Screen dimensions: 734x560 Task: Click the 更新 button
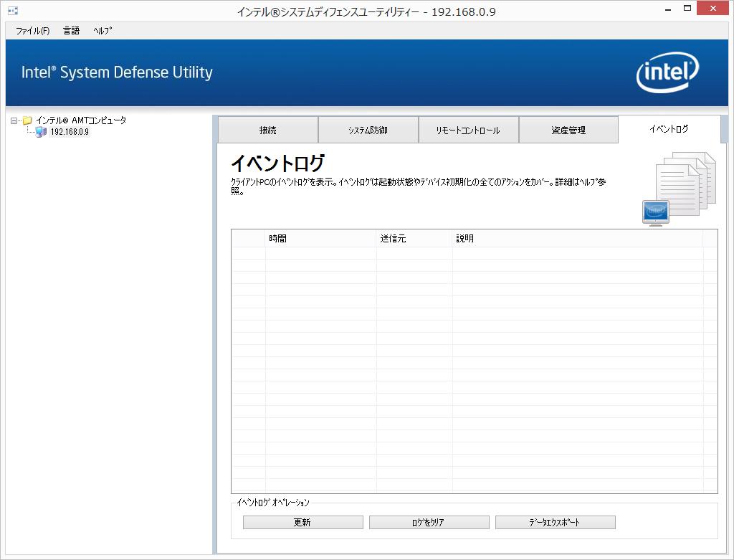coord(303,522)
